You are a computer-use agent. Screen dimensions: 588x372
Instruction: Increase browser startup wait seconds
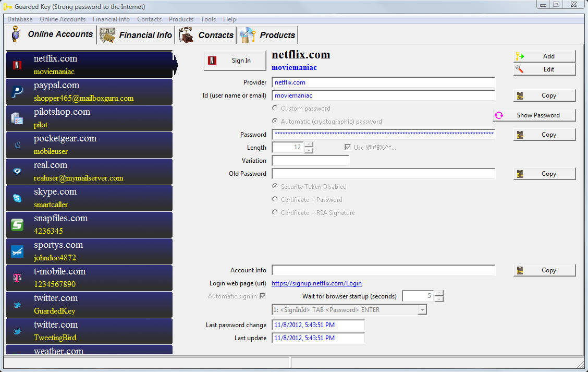(x=439, y=293)
